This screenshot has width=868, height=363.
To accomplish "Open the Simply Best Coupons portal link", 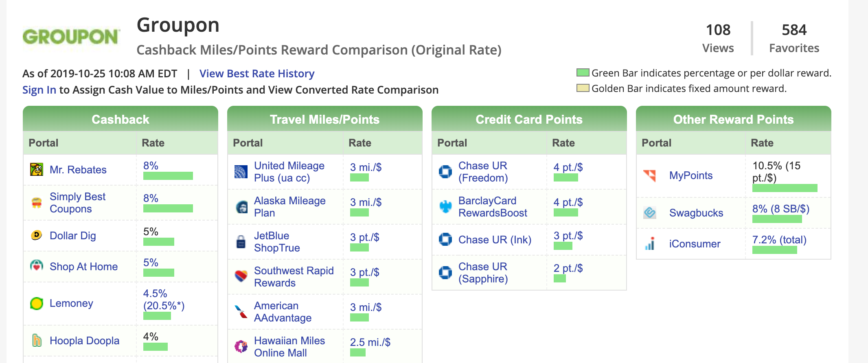I will [77, 203].
